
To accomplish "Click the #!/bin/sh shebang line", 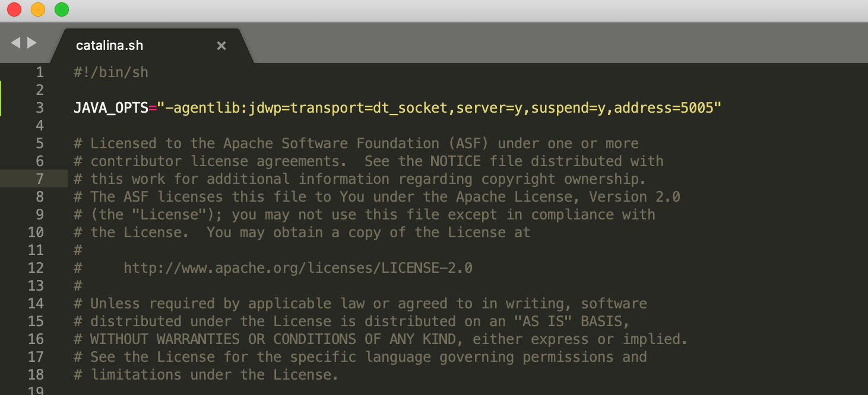I will click(x=111, y=72).
